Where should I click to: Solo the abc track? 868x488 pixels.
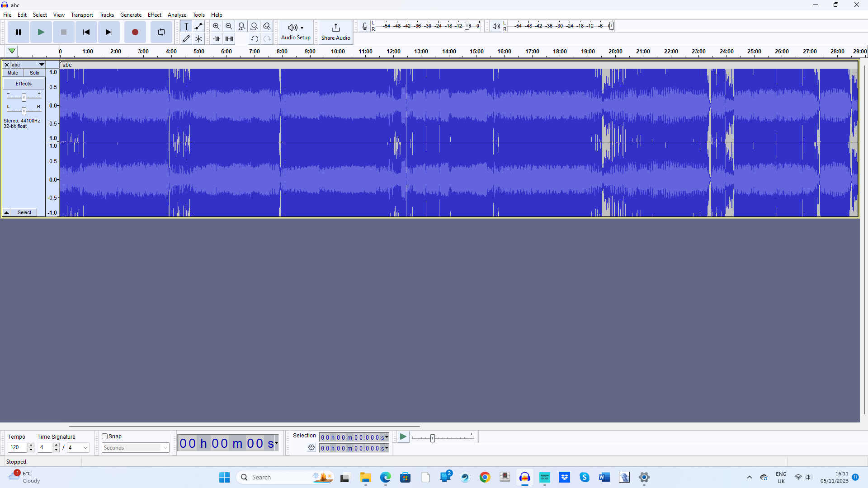coord(34,73)
